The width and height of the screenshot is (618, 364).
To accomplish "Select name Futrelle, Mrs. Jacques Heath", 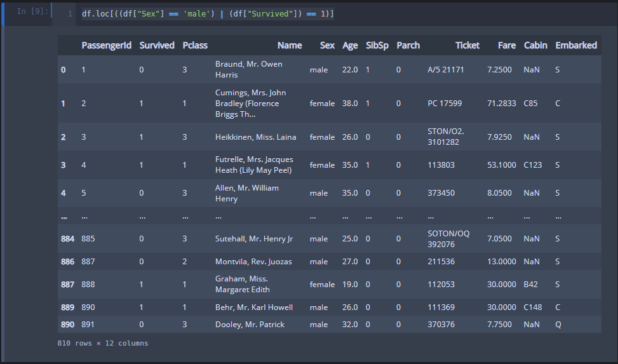I will pos(254,165).
